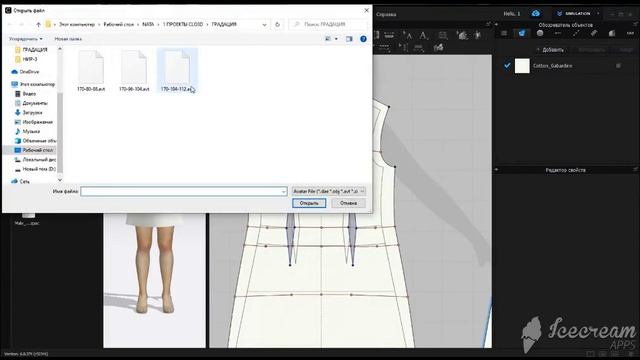Refresh the folder view in file dialog
Image resolution: width=640 pixels, height=360 pixels.
(278, 24)
